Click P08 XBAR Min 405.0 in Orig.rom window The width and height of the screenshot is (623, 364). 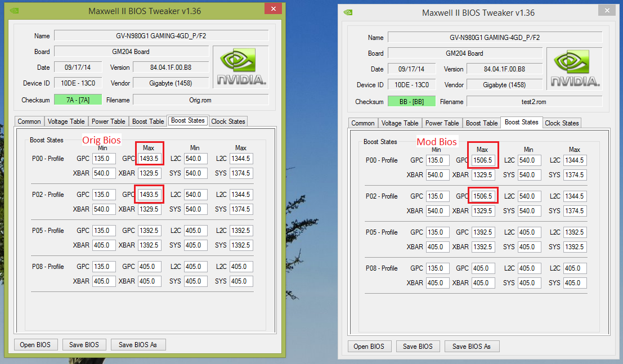tap(104, 281)
